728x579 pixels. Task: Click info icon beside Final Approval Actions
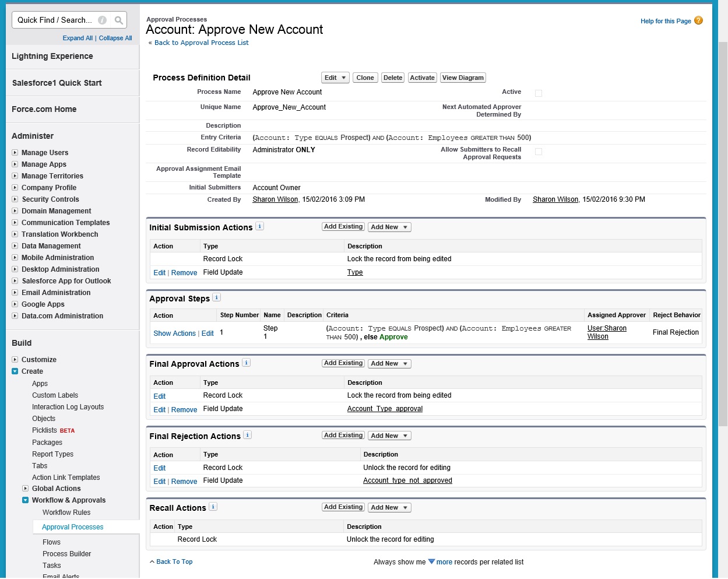(246, 363)
